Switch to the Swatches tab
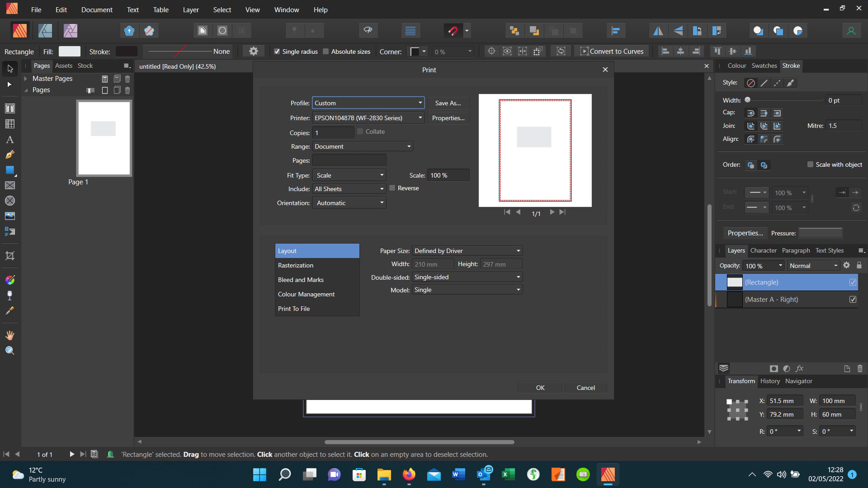Screen dimensions: 868x488 click(764, 66)
